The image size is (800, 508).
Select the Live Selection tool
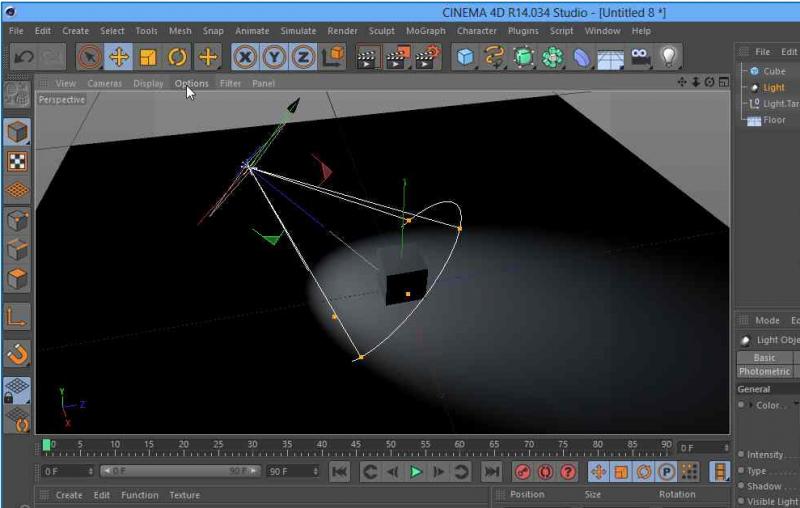pos(89,57)
